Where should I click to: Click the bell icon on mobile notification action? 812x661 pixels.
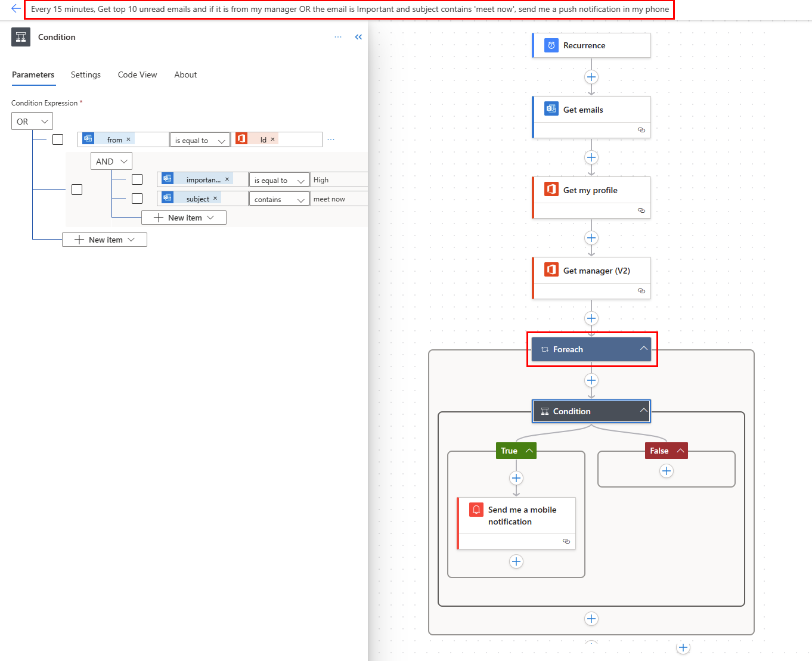click(x=476, y=510)
